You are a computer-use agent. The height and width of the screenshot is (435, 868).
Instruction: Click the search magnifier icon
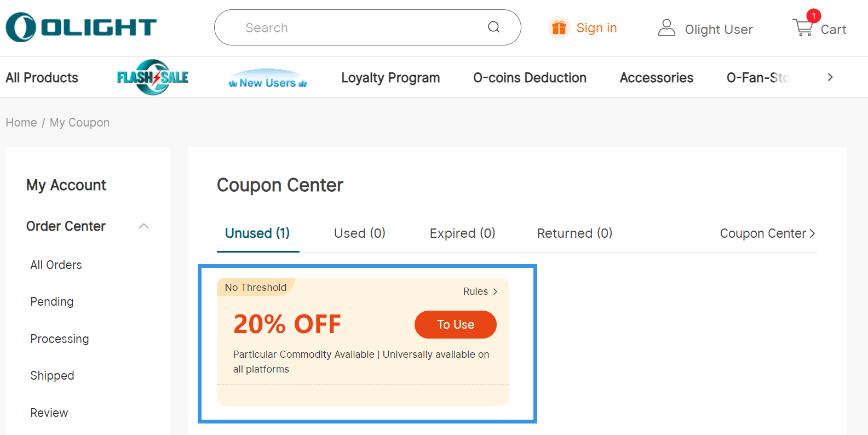pos(493,27)
